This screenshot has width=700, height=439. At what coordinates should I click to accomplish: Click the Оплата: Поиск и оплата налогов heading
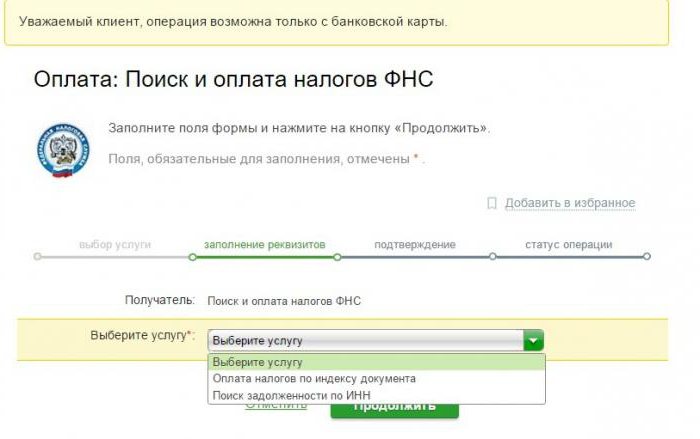point(233,80)
